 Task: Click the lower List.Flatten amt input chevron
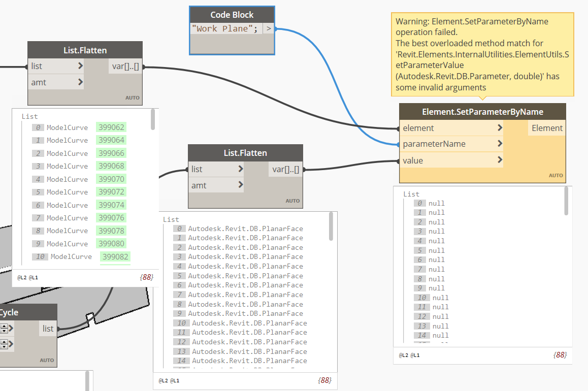(x=241, y=185)
